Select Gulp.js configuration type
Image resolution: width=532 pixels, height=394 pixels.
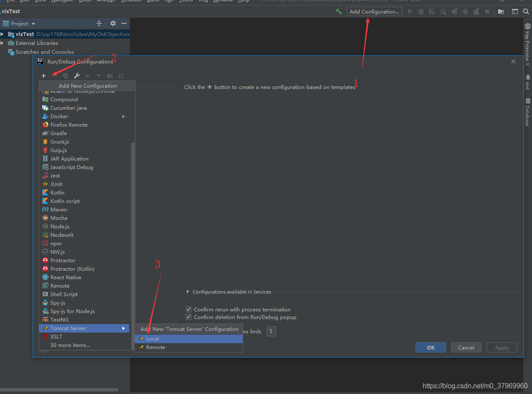[84, 150]
